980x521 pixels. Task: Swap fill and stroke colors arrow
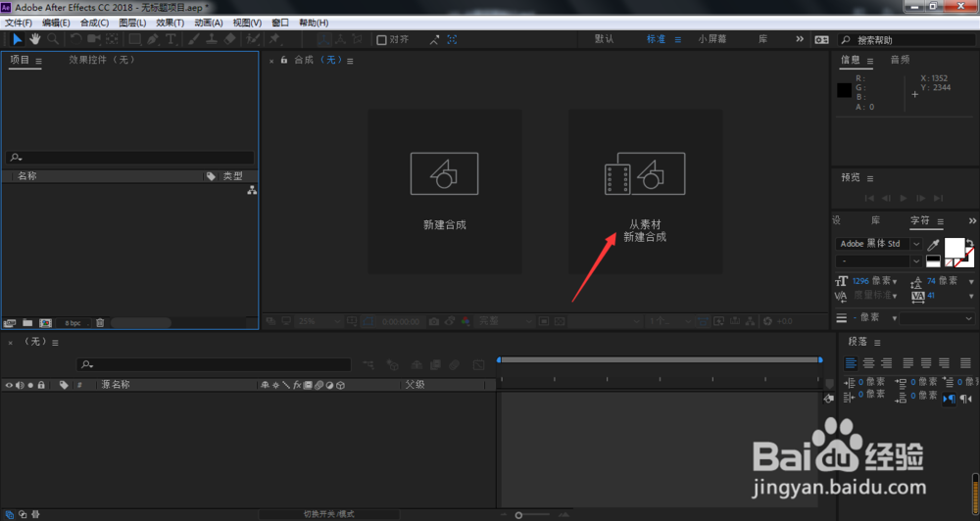969,243
